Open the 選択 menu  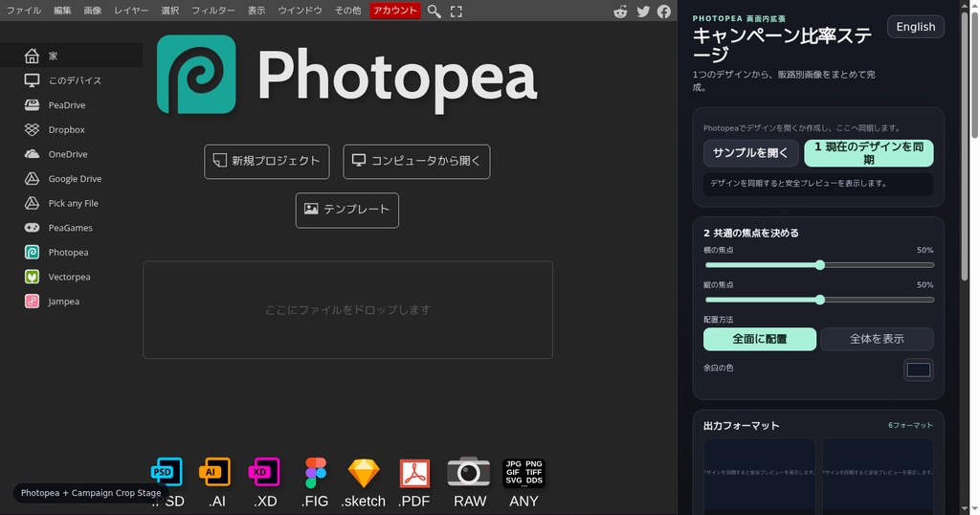click(170, 11)
